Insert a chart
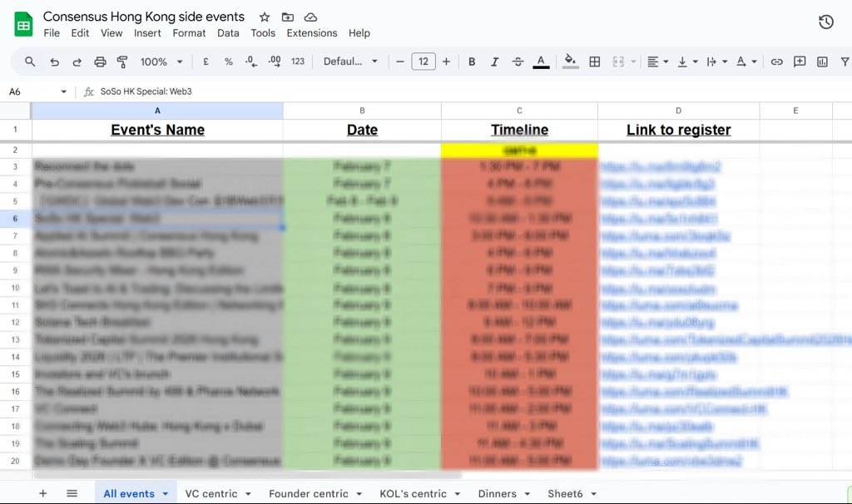The height and width of the screenshot is (504, 852). coord(823,62)
